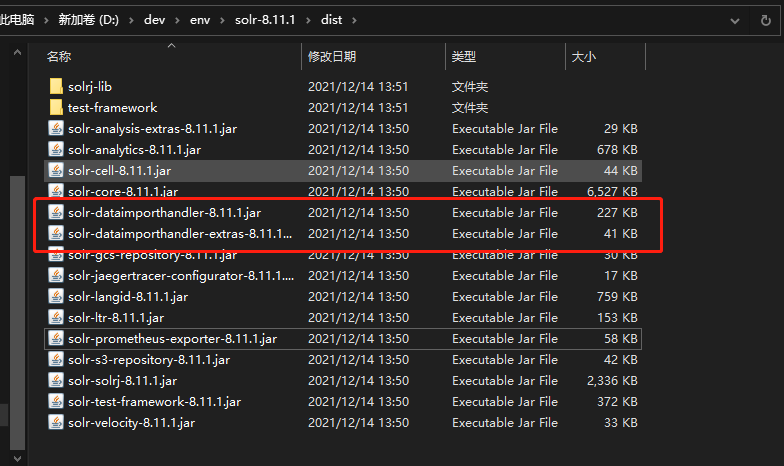The width and height of the screenshot is (784, 466).
Task: Click the jar icon of solr-analysis-extras-8.11.1.jar
Action: (56, 128)
